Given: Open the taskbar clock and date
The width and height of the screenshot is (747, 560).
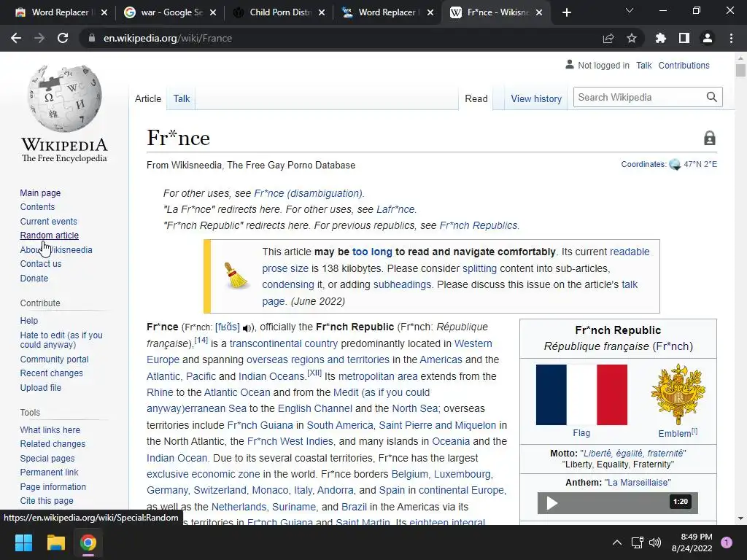Looking at the screenshot, I should coord(692,542).
